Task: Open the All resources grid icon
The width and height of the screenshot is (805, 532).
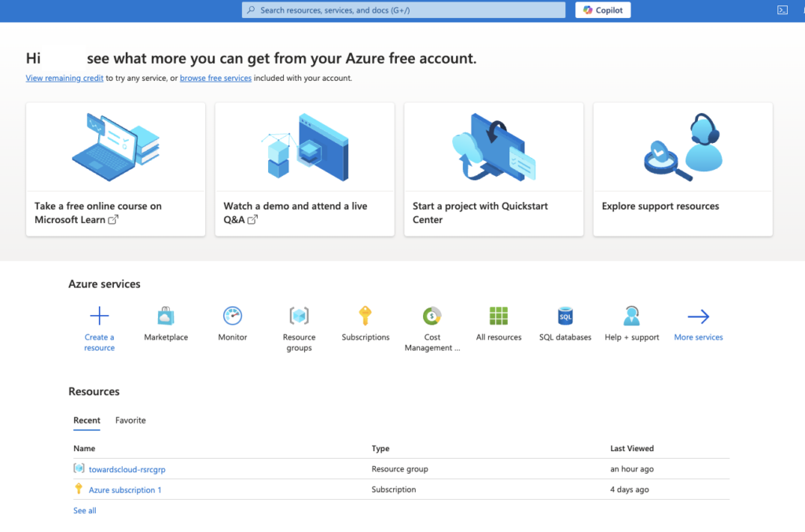Action: point(498,315)
